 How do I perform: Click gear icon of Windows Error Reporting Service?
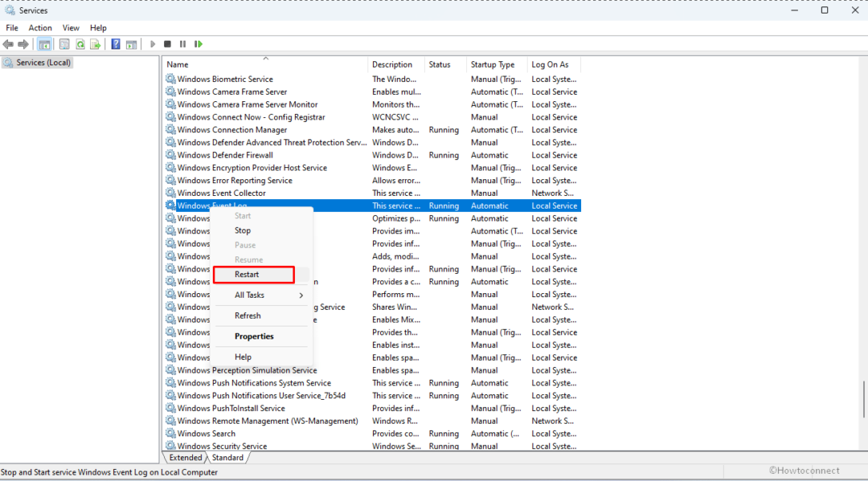171,180
